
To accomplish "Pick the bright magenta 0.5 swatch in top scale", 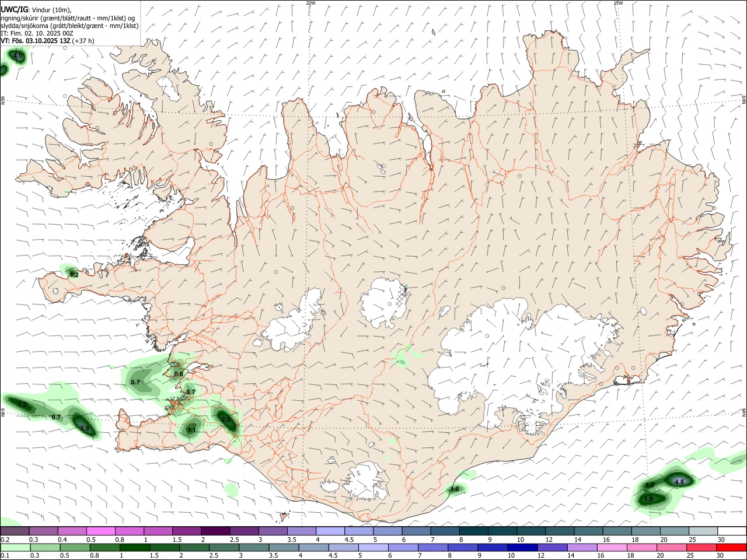I will click(100, 531).
